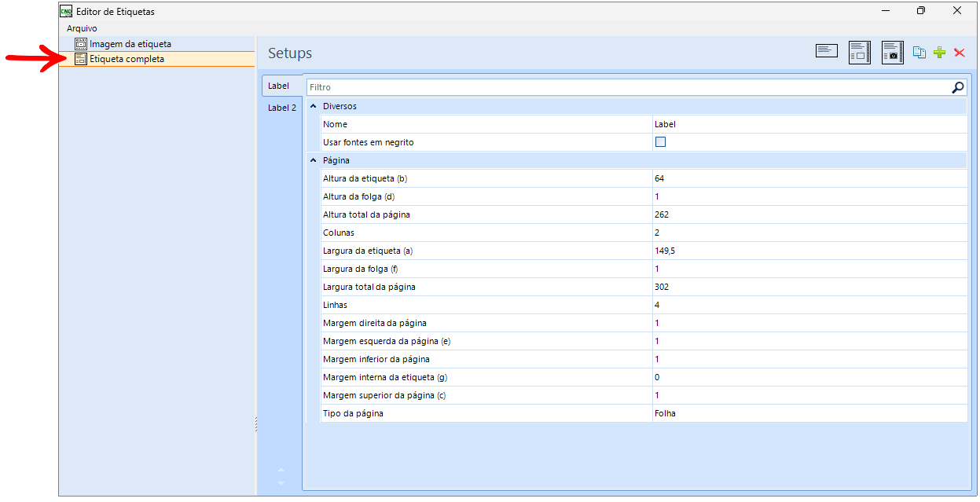Viewport: 980px width, 502px height.
Task: Open Tipo da página value Folha
Action: pos(809,413)
